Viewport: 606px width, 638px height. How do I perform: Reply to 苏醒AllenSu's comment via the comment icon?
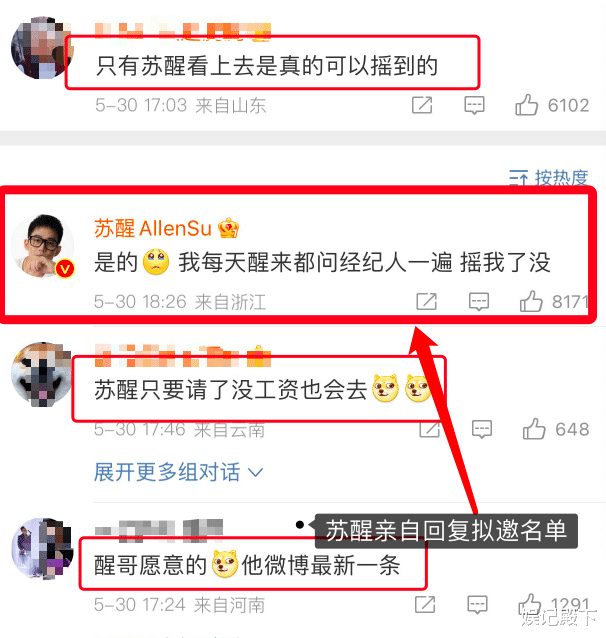click(x=479, y=302)
